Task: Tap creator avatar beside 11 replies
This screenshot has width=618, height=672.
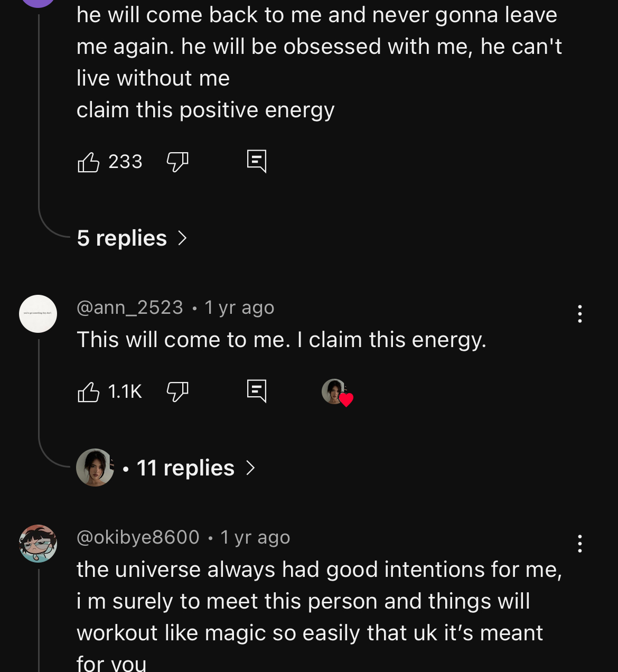Action: click(x=95, y=468)
